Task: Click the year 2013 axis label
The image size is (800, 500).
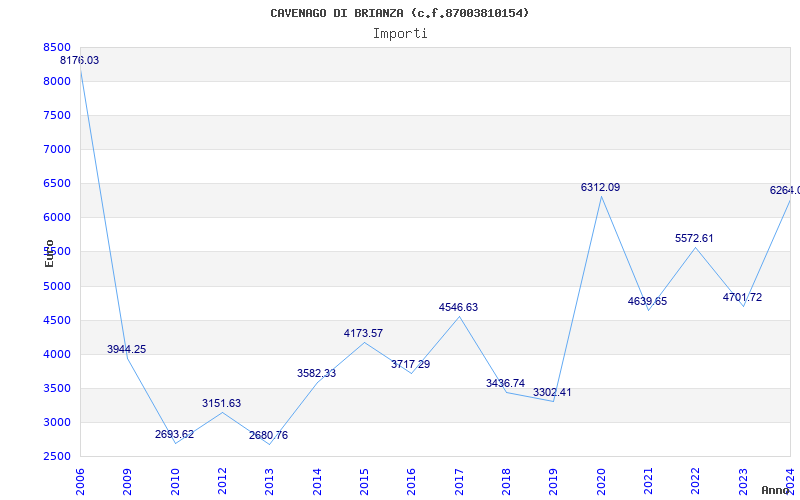Action: coord(269,482)
